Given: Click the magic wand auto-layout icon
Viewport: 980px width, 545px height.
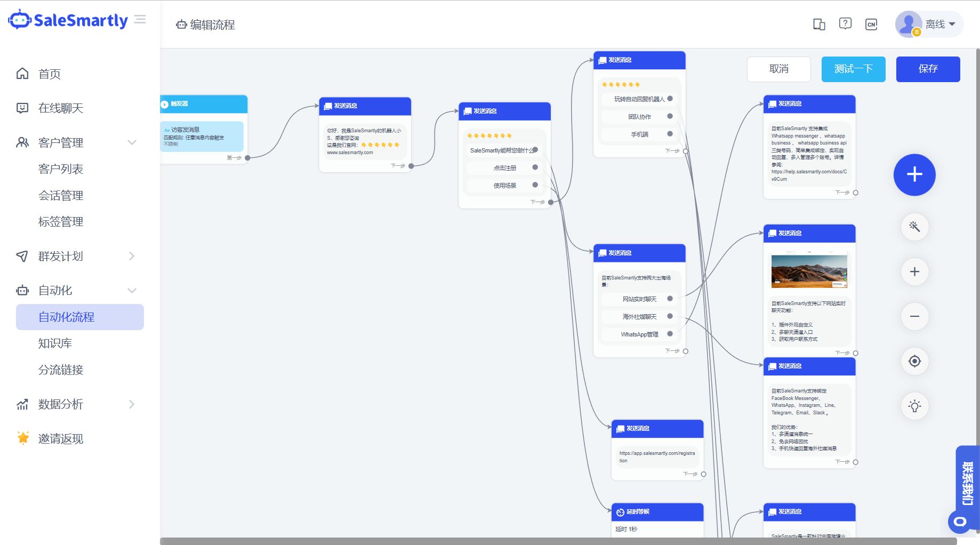Looking at the screenshot, I should [x=914, y=227].
